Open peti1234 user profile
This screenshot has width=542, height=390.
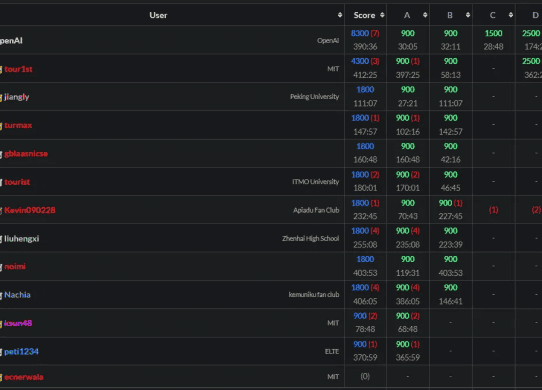21,352
